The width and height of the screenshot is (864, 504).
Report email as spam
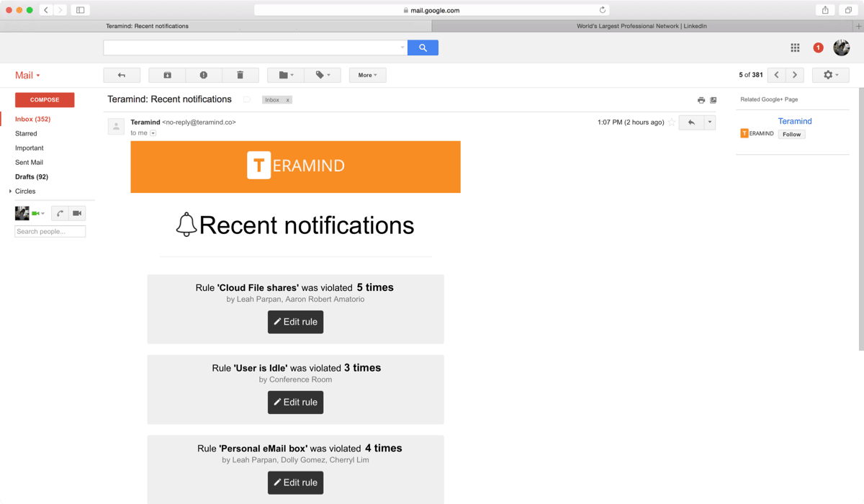pyautogui.click(x=204, y=75)
